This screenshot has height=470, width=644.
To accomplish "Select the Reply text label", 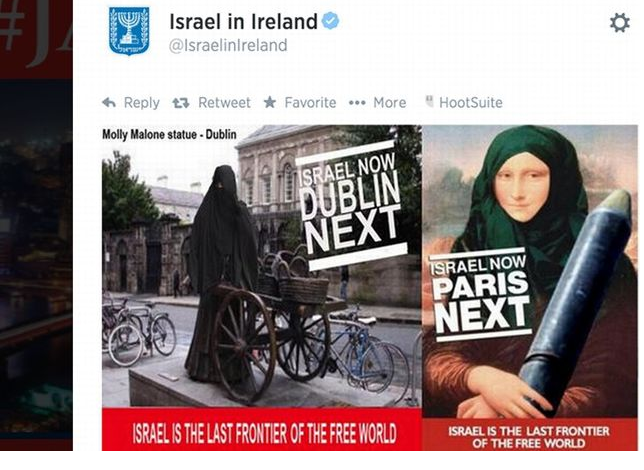I will (142, 103).
